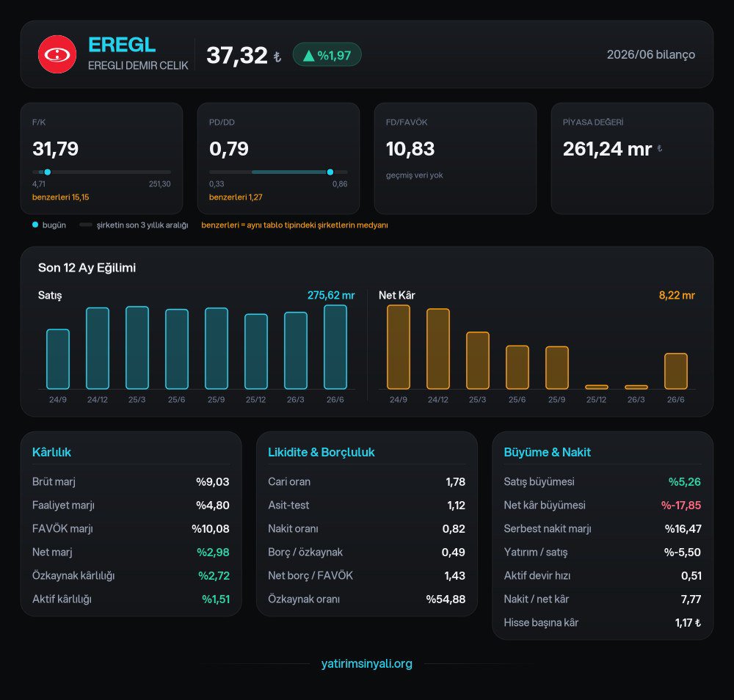
Task: Click the Satış büyümesi value %5,26
Action: (684, 481)
